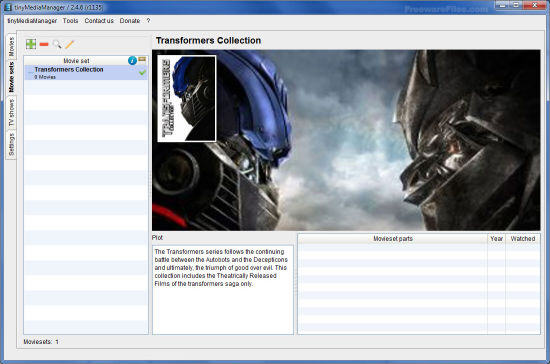Switch to the Movies side tab
This screenshot has height=364, width=550.
[11, 47]
